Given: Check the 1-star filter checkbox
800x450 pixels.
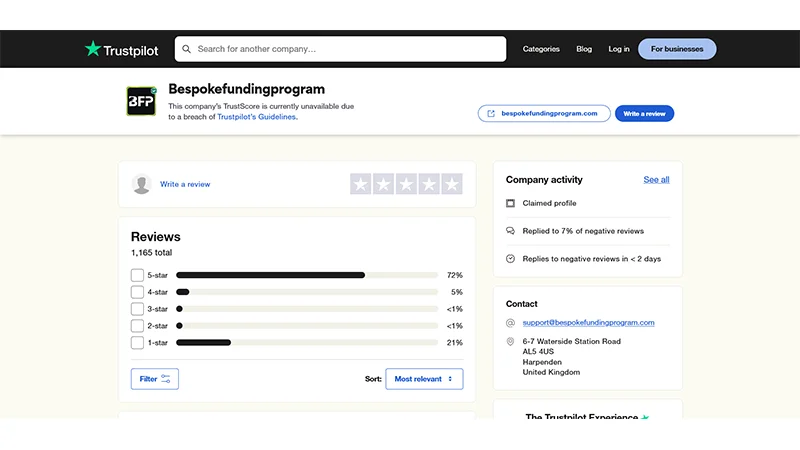Looking at the screenshot, I should point(137,342).
